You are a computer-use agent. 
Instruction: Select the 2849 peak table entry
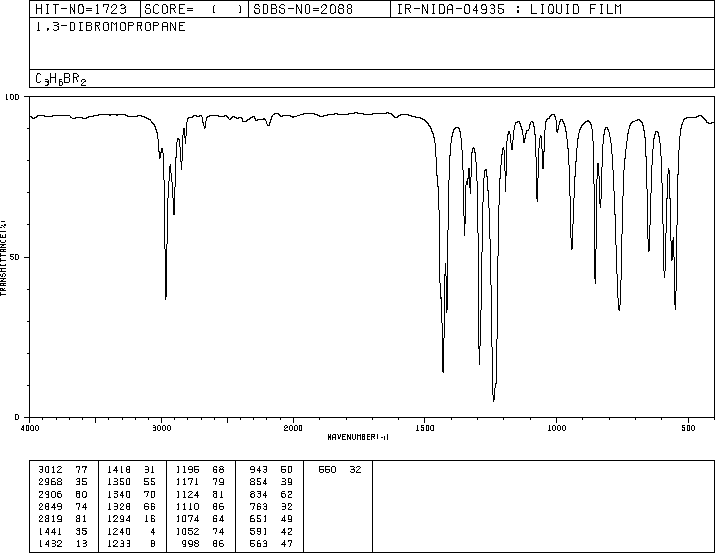point(63,506)
